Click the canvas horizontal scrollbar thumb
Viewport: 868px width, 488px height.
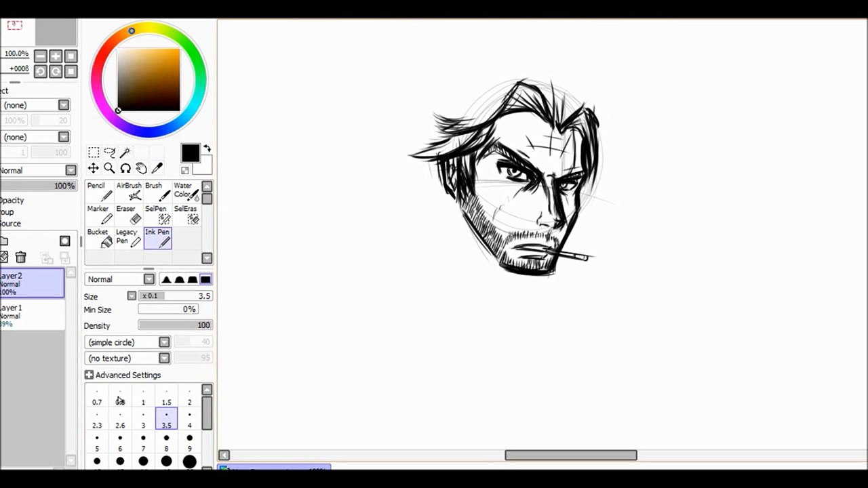click(x=571, y=455)
